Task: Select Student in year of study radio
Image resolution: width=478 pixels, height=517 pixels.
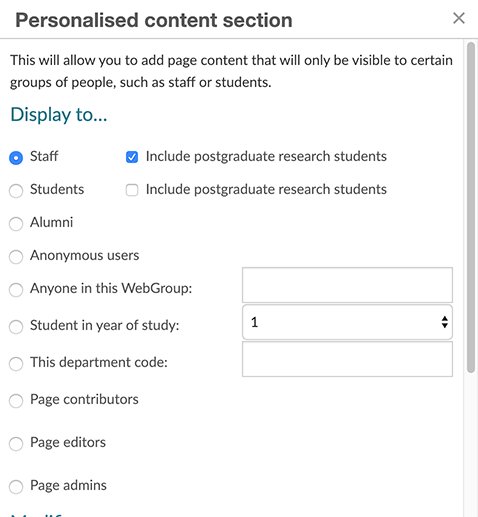Action: pyautogui.click(x=16, y=327)
